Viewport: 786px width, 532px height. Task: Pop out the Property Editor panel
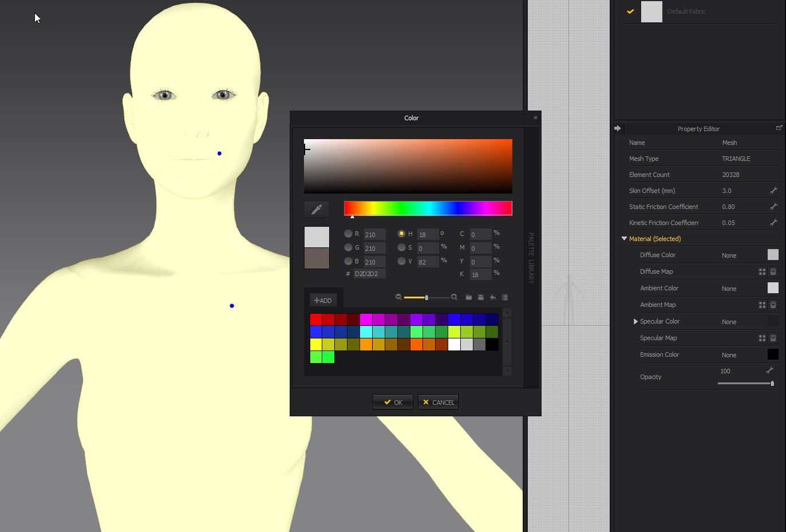(779, 128)
